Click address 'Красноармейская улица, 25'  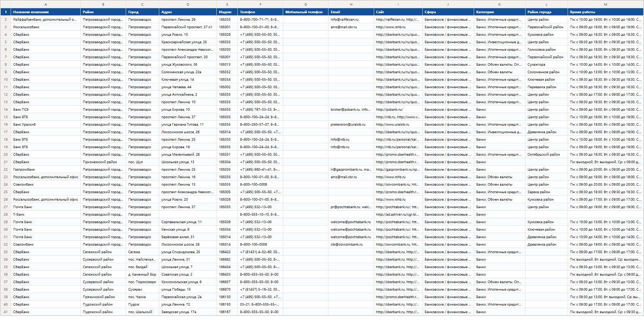188,42
